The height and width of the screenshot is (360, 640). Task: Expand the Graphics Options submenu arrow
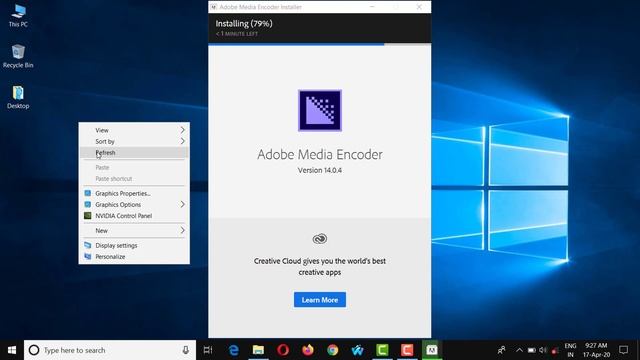click(182, 204)
